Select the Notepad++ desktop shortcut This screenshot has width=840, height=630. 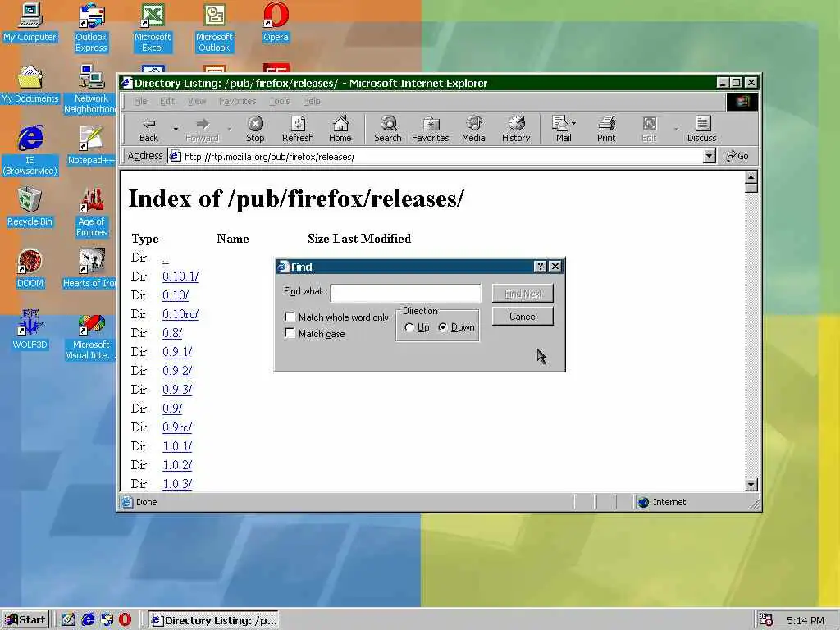click(x=91, y=146)
